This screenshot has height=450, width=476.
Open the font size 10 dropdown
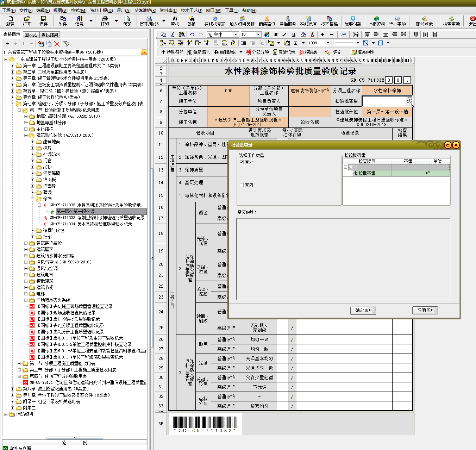[x=258, y=35]
